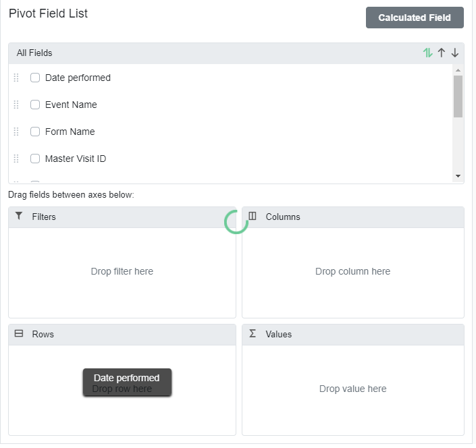Click the default sort order icon
Image resolution: width=476 pixels, height=448 pixels.
pyautogui.click(x=427, y=53)
